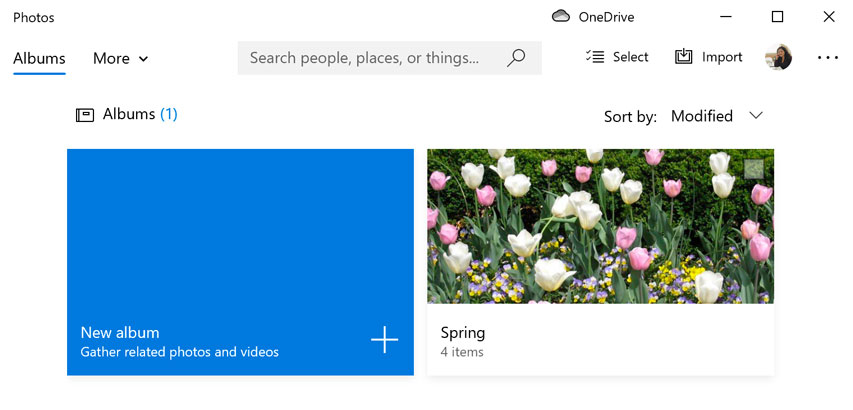The image size is (853, 410).
Task: Open the user profile avatar
Action: tap(778, 57)
